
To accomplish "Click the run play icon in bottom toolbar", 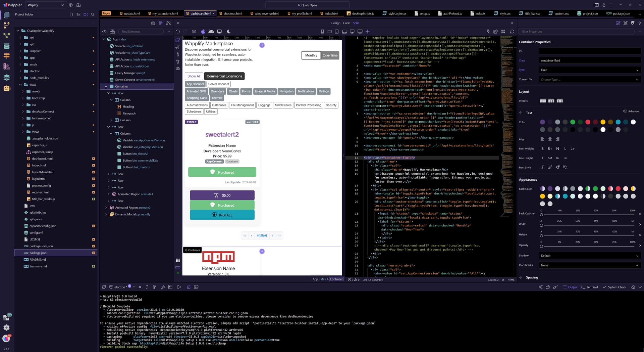I will click(x=179, y=287).
